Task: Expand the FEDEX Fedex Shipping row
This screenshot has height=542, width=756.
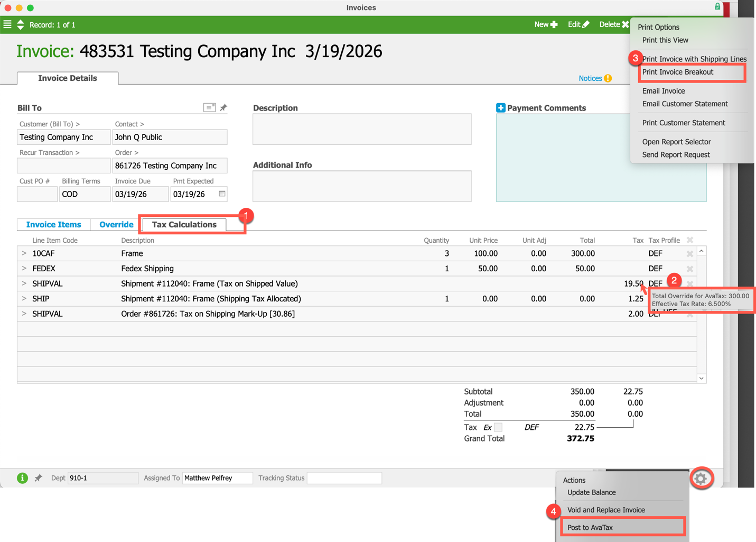Action: click(x=24, y=269)
